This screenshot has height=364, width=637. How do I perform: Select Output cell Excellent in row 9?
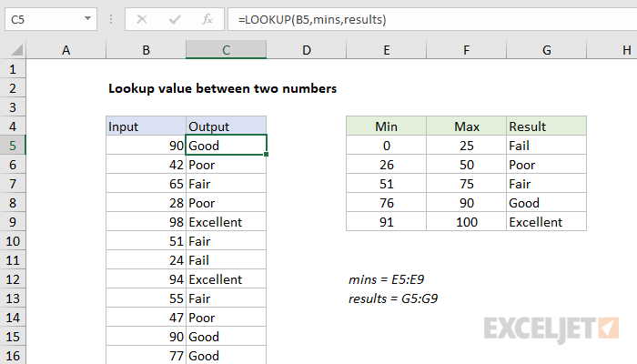(x=226, y=222)
